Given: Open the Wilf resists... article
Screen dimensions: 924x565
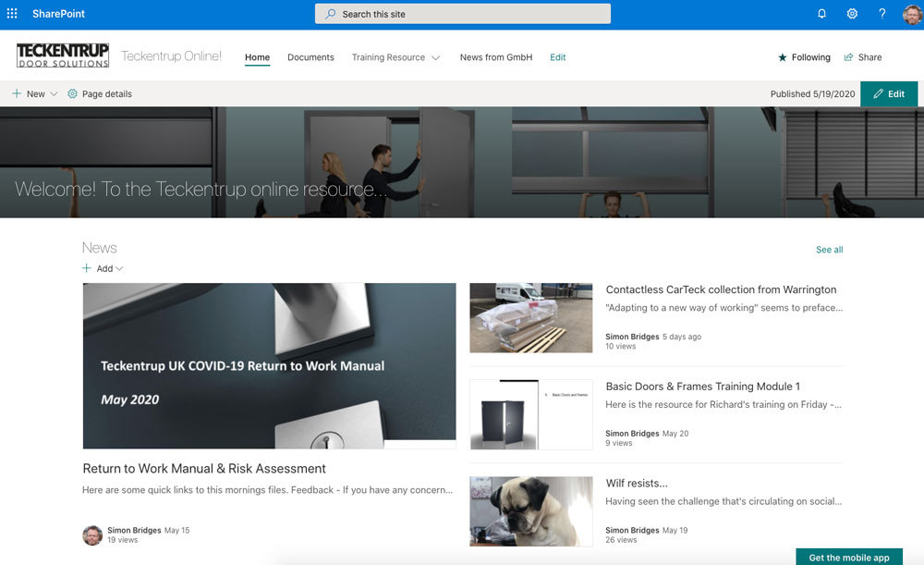Looking at the screenshot, I should point(637,483).
